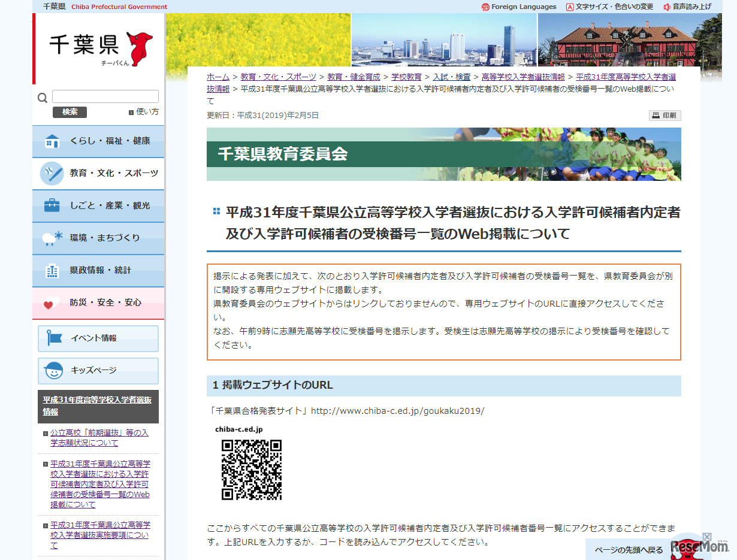Go to ホーム in the breadcrumb

tap(218, 77)
